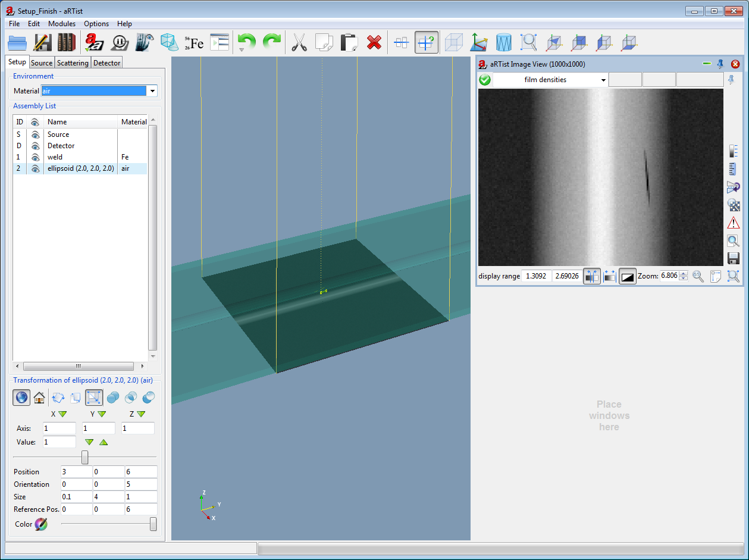Open the Fe materials editor icon
The height and width of the screenshot is (560, 749).
tap(194, 42)
